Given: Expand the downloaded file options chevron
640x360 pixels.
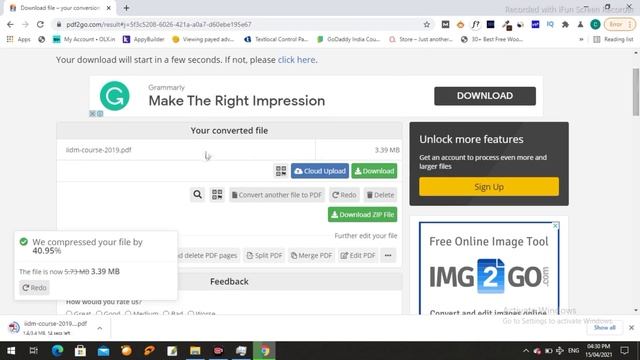Looking at the screenshot, I should (100, 328).
